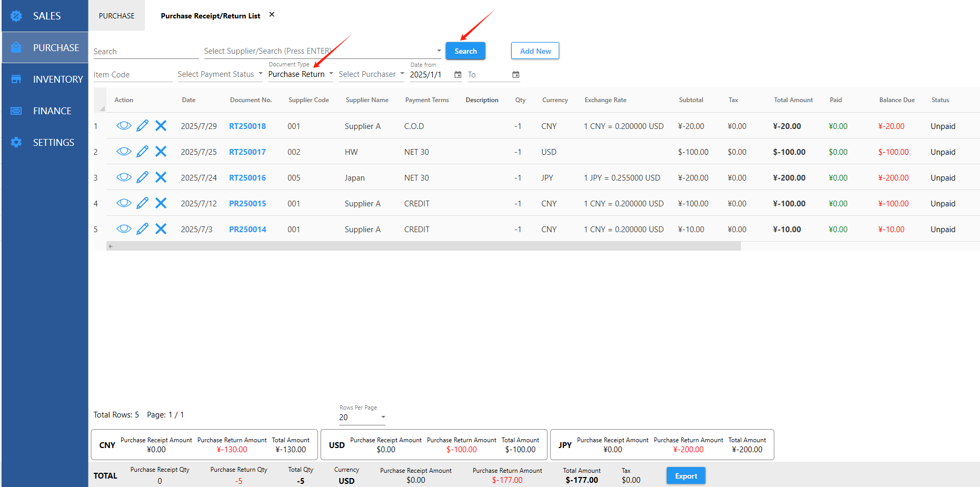View details of PR250014 with eye icon

(124, 229)
